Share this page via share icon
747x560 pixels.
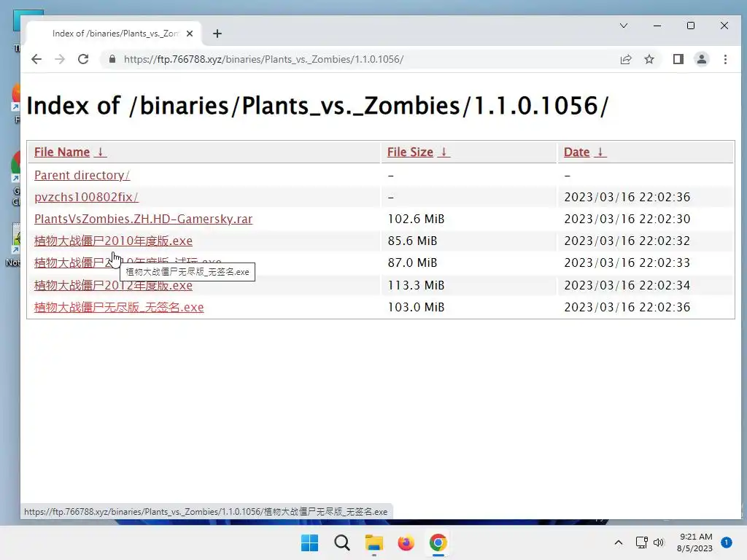(x=625, y=59)
